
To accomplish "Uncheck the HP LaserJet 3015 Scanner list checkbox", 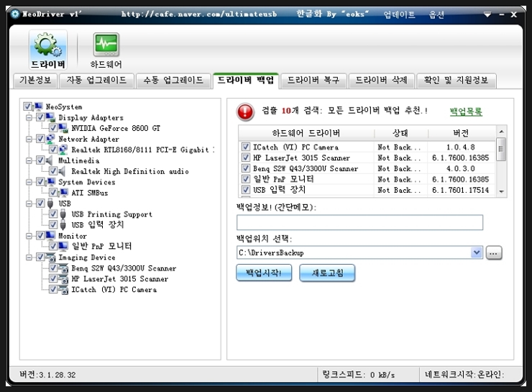I will pos(246,158).
